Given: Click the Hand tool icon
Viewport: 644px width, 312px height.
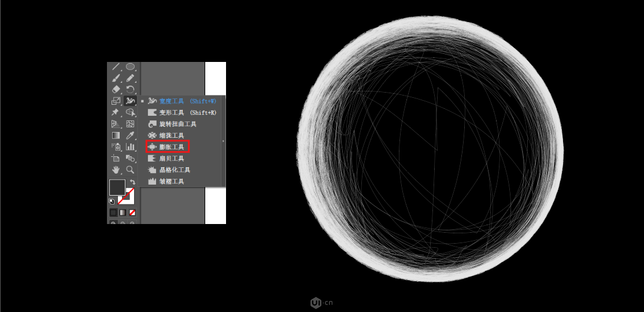Looking at the screenshot, I should click(116, 170).
